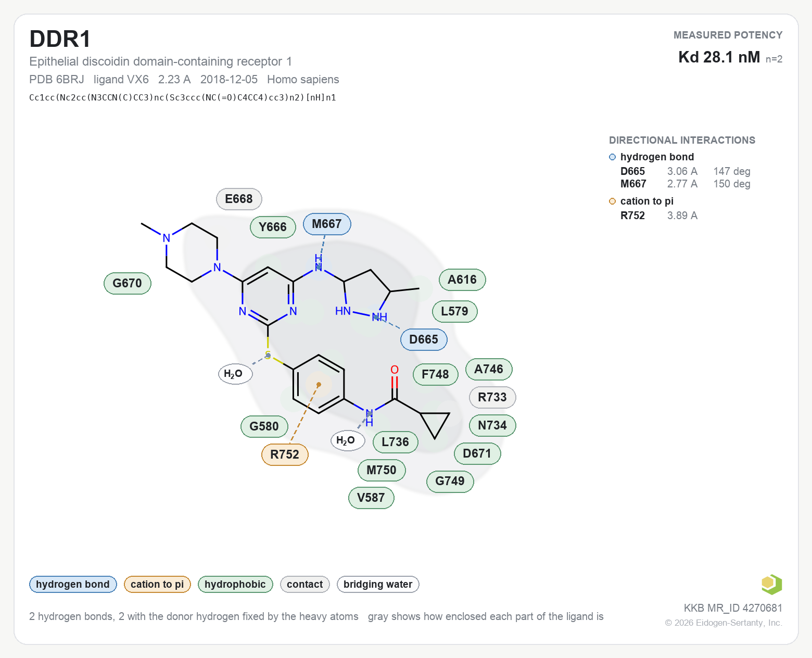Click the L579 residue label
812x658 pixels.
(x=455, y=311)
